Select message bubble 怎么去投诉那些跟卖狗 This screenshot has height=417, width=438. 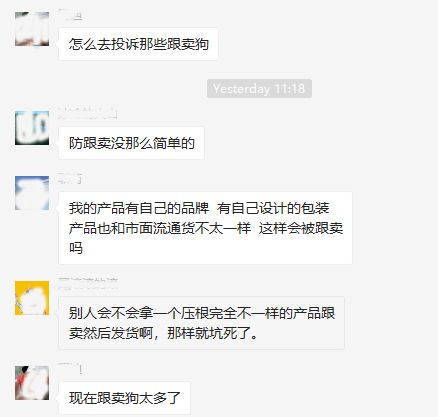(138, 44)
